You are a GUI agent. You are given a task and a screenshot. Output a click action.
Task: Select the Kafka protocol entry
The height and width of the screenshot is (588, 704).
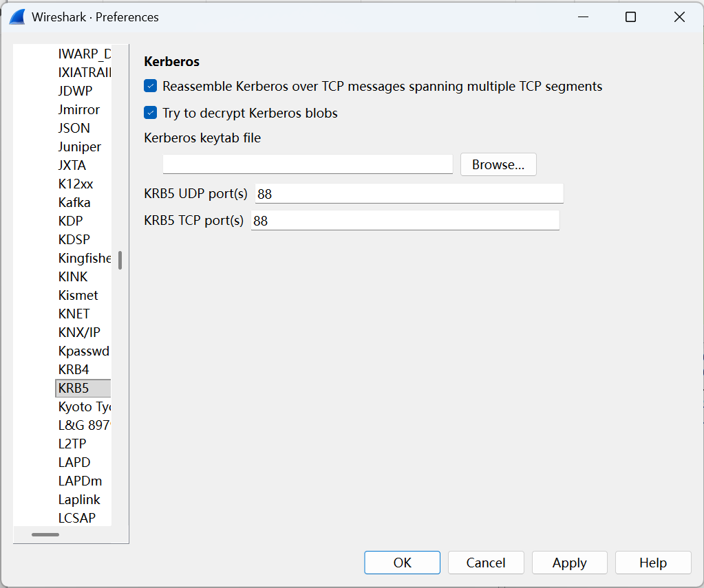74,202
